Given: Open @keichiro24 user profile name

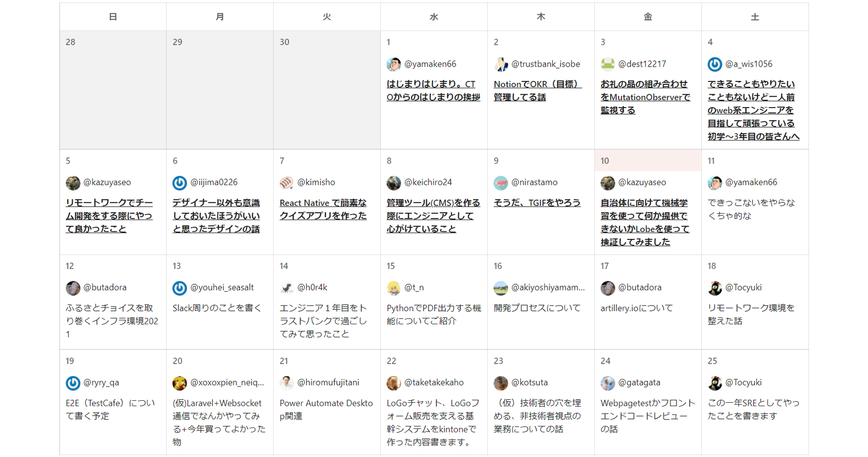Looking at the screenshot, I should click(428, 183).
